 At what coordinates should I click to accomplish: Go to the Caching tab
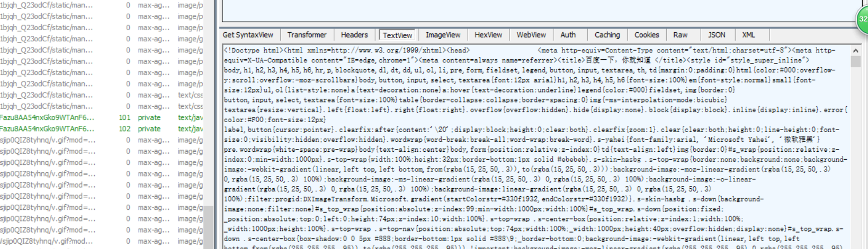point(607,35)
